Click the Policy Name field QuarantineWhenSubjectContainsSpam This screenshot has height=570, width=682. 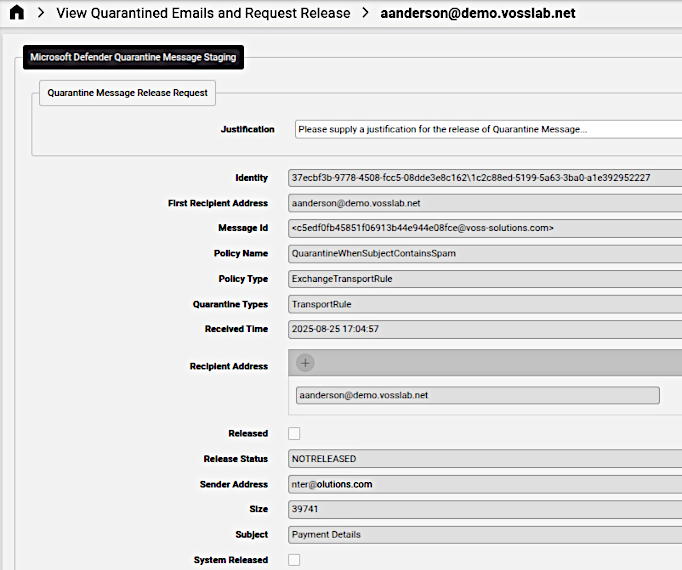pyautogui.click(x=485, y=253)
